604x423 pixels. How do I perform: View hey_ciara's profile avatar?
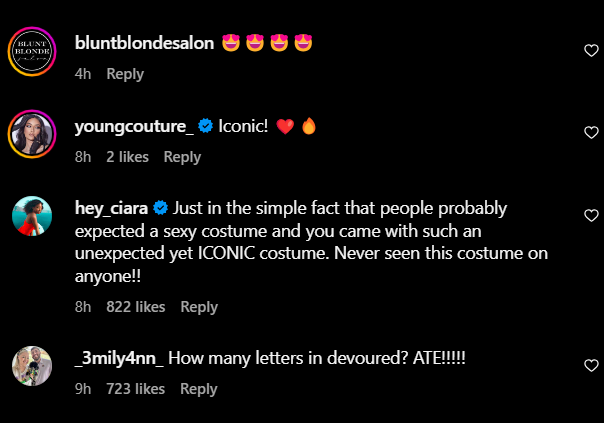[x=31, y=215]
